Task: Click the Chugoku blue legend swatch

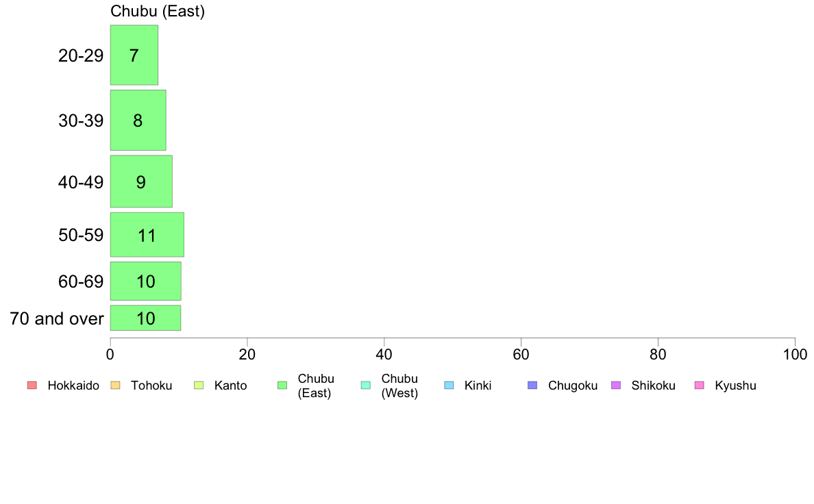Action: [x=532, y=385]
